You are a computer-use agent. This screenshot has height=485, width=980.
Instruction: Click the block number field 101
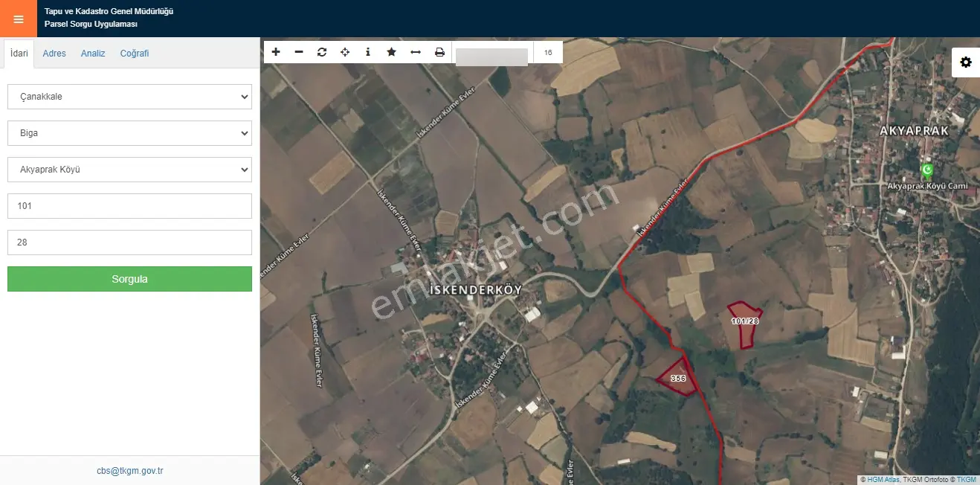pos(129,206)
